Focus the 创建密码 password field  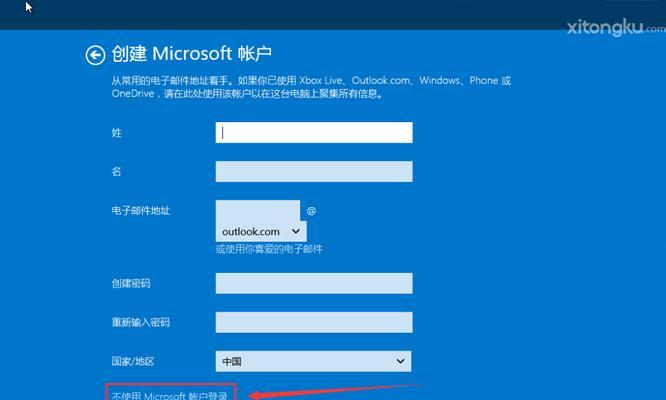[x=314, y=283]
